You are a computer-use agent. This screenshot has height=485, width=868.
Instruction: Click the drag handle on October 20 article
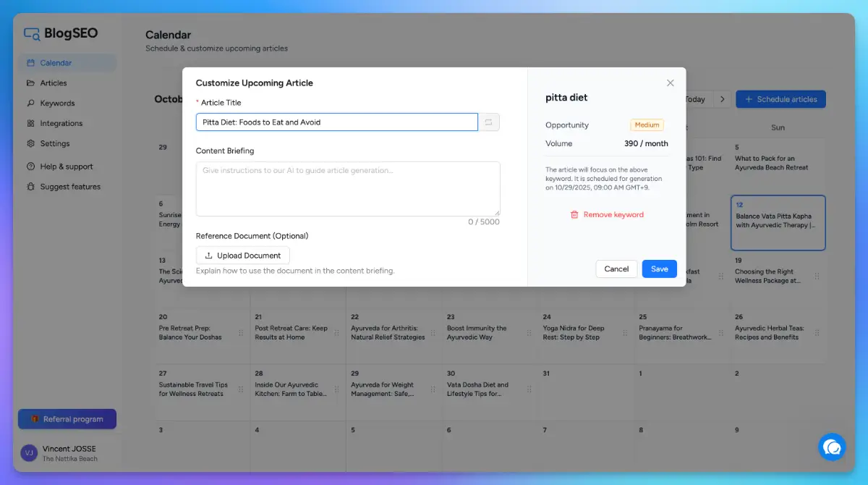[241, 333]
